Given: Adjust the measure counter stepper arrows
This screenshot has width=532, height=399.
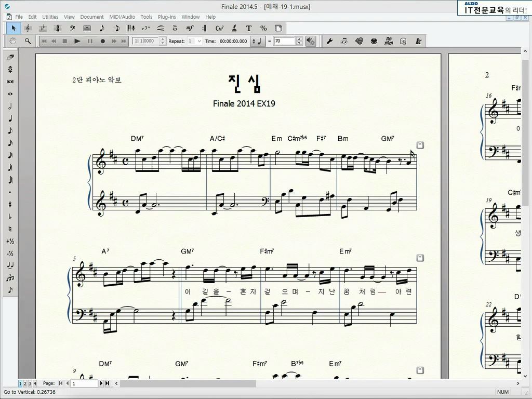Looking at the screenshot, I should pyautogui.click(x=163, y=41).
